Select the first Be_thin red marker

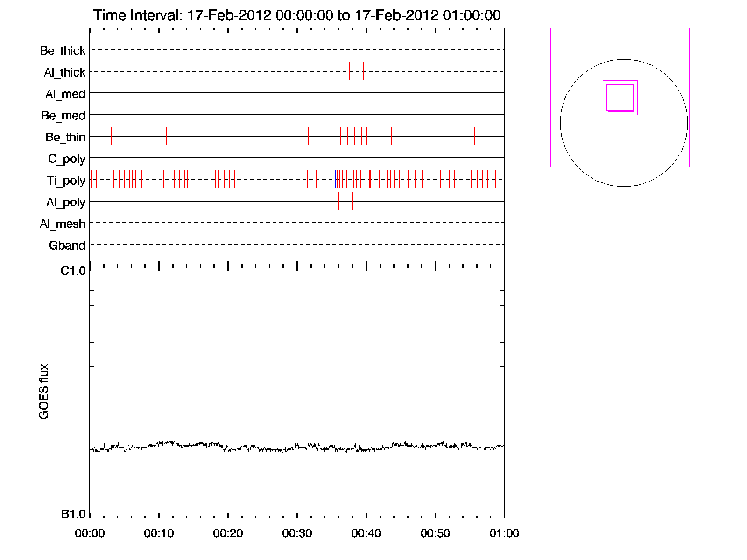coord(111,136)
